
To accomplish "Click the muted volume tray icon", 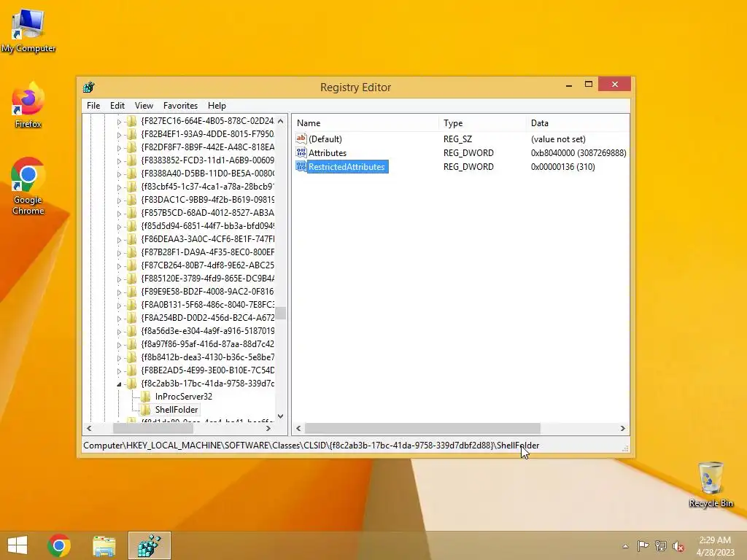I will coord(678,546).
